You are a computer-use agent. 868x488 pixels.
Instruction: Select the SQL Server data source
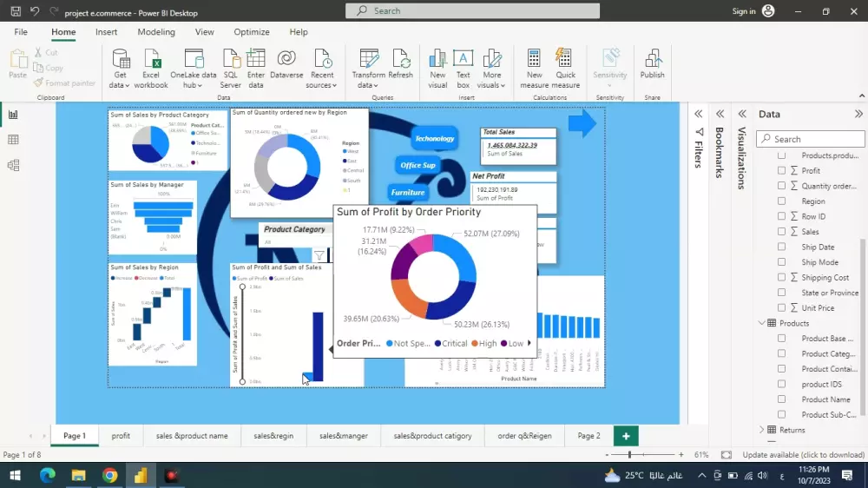coord(230,69)
